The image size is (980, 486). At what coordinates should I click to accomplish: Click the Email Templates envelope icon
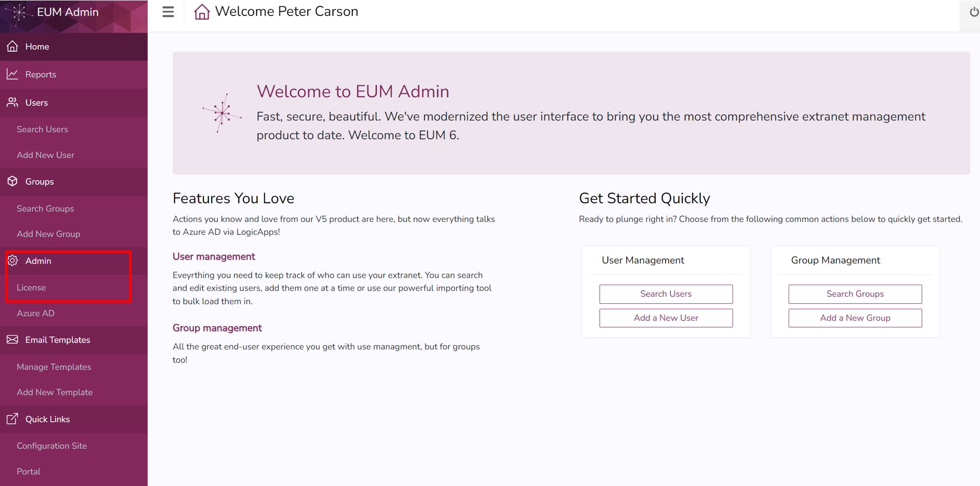[12, 340]
